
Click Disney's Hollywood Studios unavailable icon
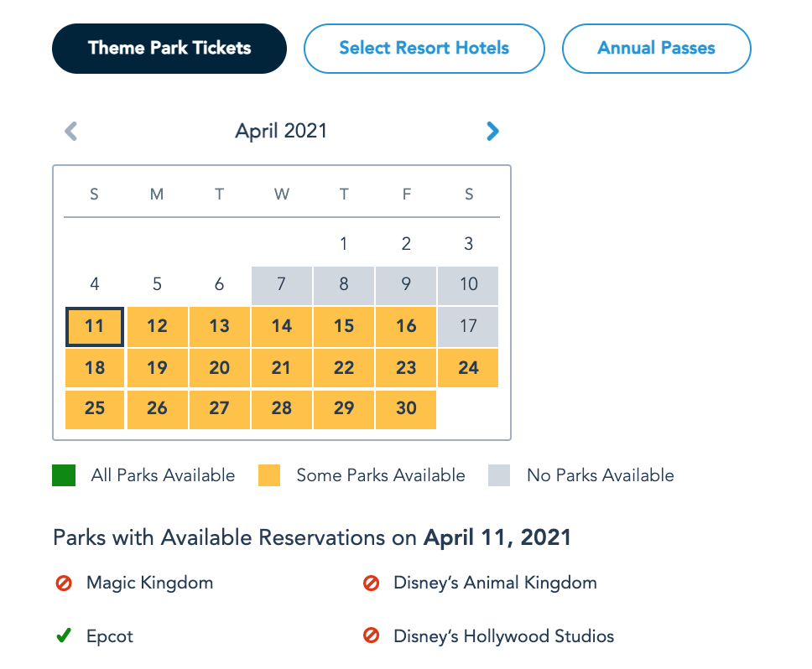pos(371,636)
